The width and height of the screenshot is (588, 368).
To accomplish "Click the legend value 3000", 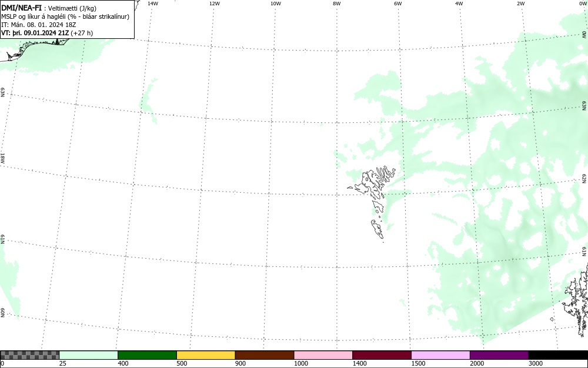I will pyautogui.click(x=536, y=363).
